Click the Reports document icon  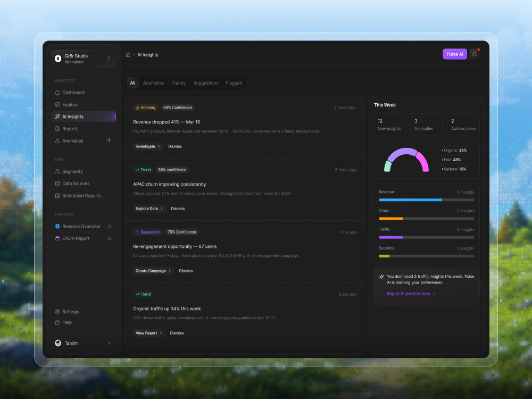57,129
